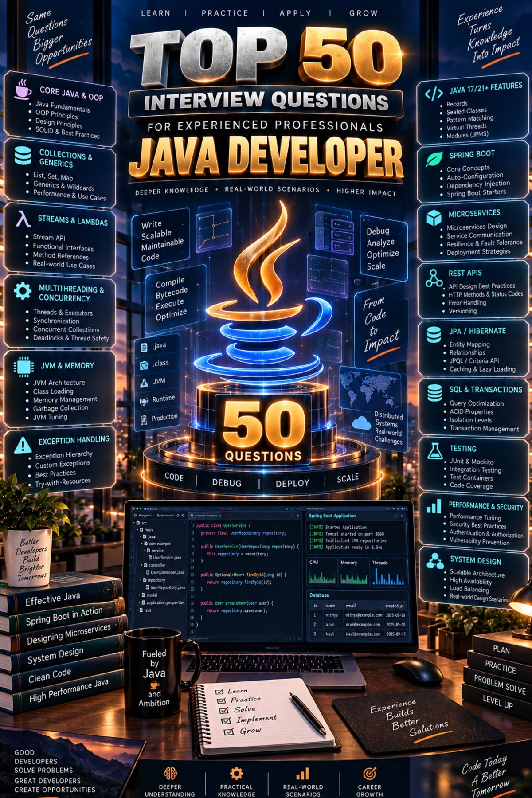The width and height of the screenshot is (532, 798).
Task: Select the green leaf icon beside Spring Boot
Action: pyautogui.click(x=434, y=159)
